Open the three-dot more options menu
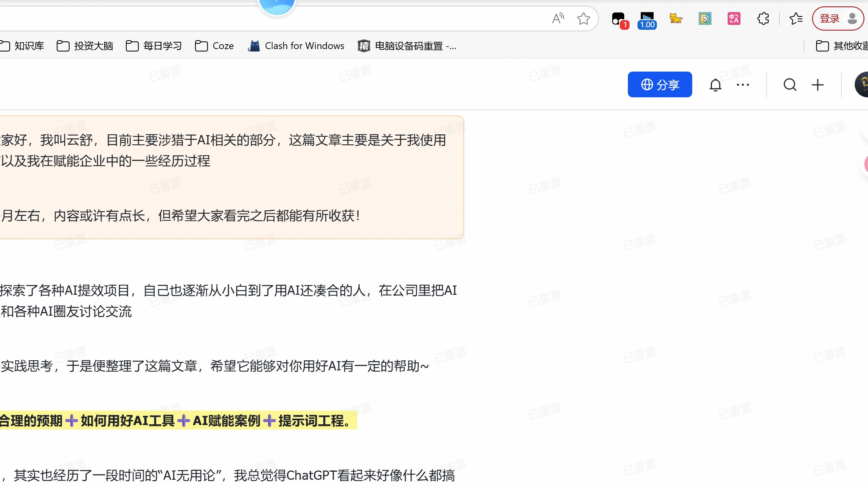This screenshot has height=487, width=868. 743,84
